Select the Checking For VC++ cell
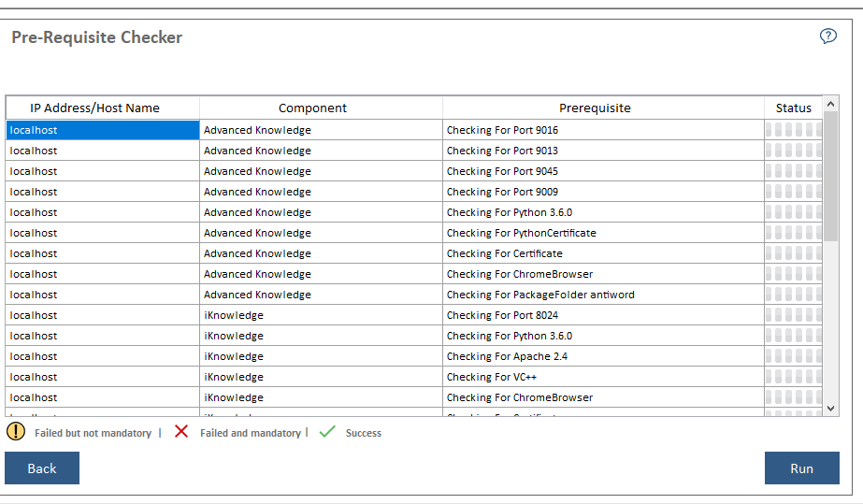Viewport: 863px width, 504px height. (491, 377)
